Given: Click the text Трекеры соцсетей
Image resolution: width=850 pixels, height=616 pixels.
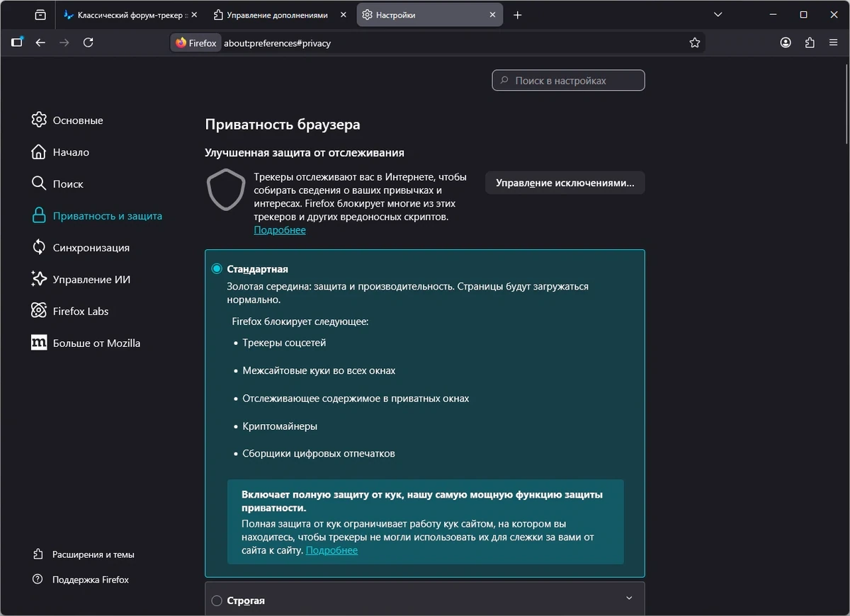Looking at the screenshot, I should (x=284, y=343).
